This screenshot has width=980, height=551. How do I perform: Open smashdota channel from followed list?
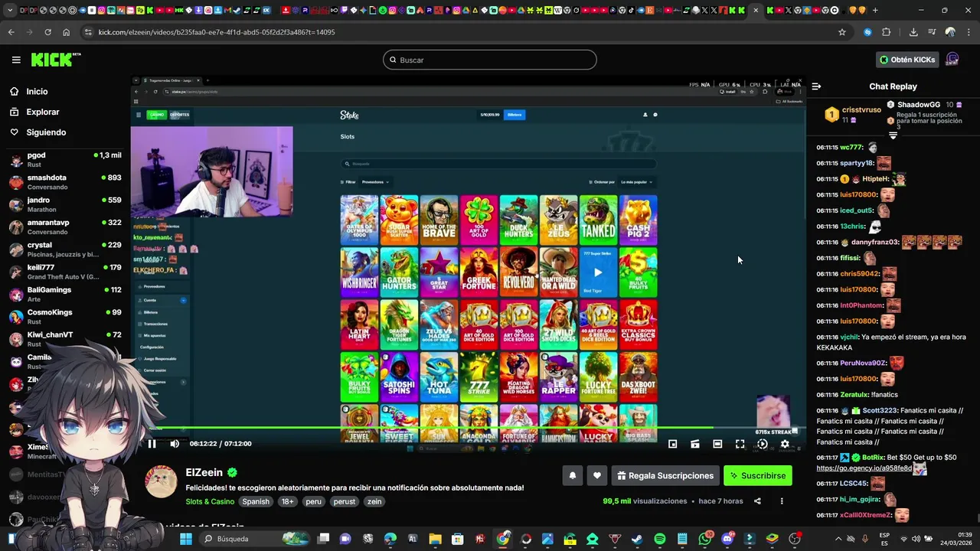[66, 181]
